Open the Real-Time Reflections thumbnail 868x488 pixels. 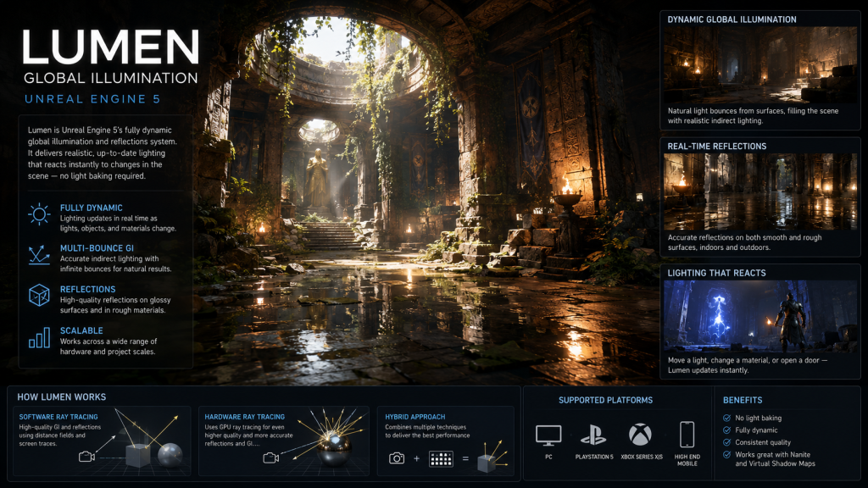760,191
